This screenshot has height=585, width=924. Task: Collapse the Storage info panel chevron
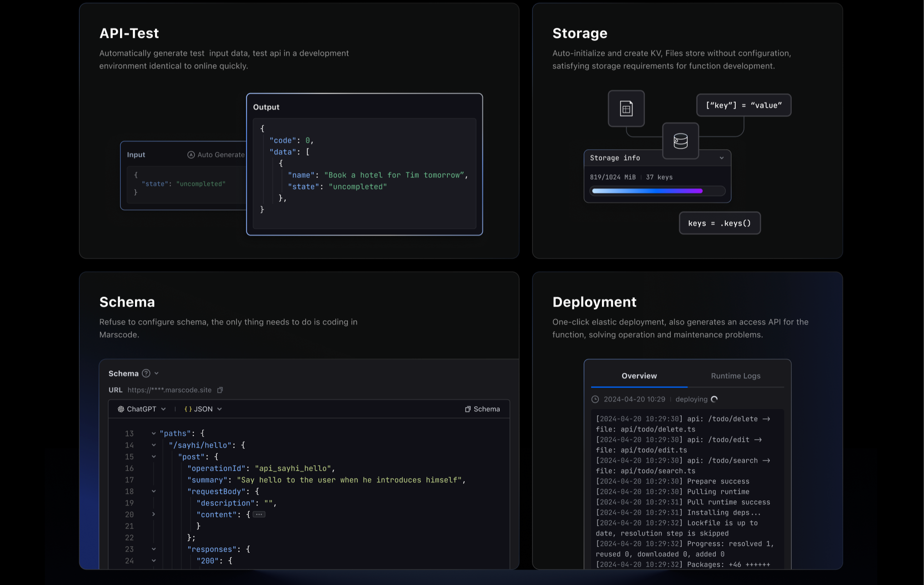point(722,158)
